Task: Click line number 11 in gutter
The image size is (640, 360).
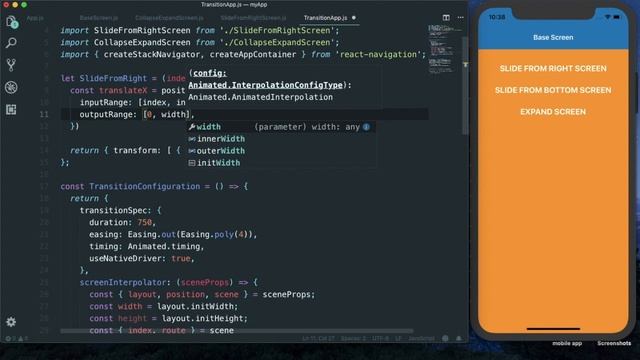Action: click(x=44, y=114)
